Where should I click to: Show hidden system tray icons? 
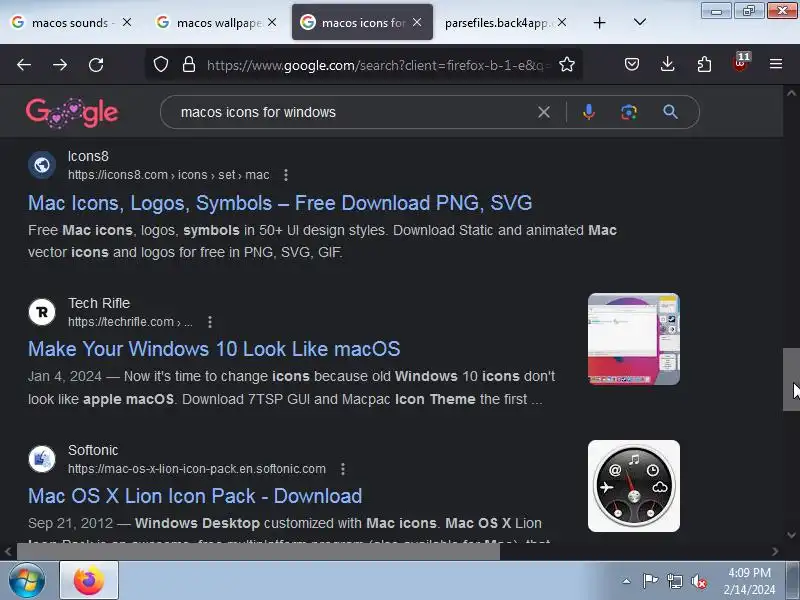(x=626, y=581)
